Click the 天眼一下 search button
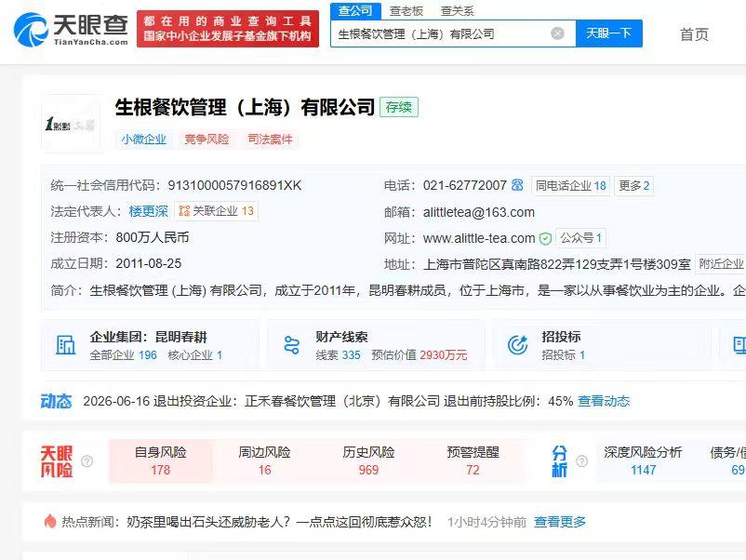 609,33
